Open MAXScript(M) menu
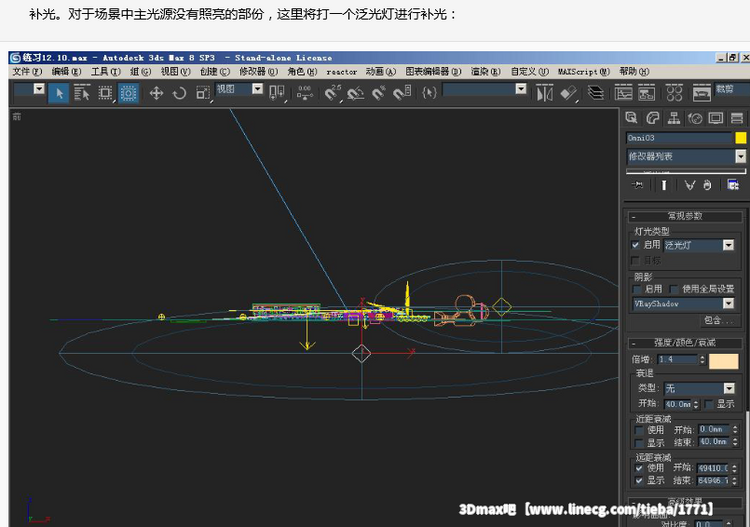Image resolution: width=750 pixels, height=527 pixels. 584,71
